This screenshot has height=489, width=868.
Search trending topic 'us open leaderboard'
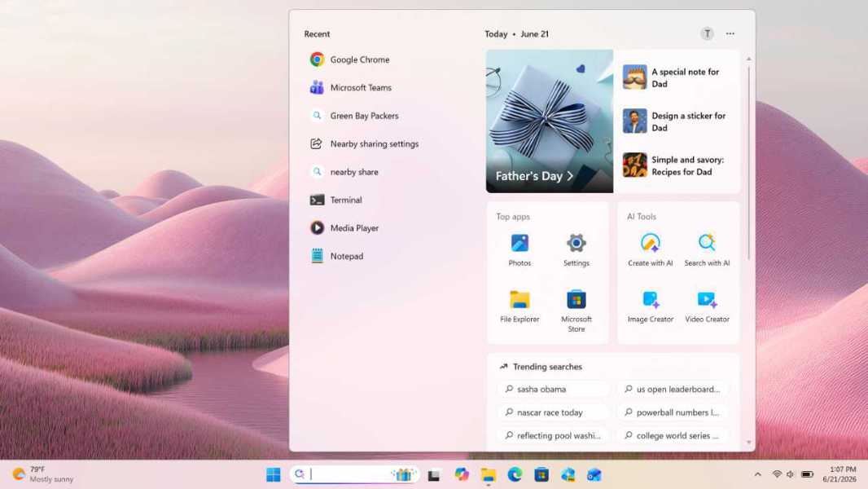pyautogui.click(x=673, y=390)
